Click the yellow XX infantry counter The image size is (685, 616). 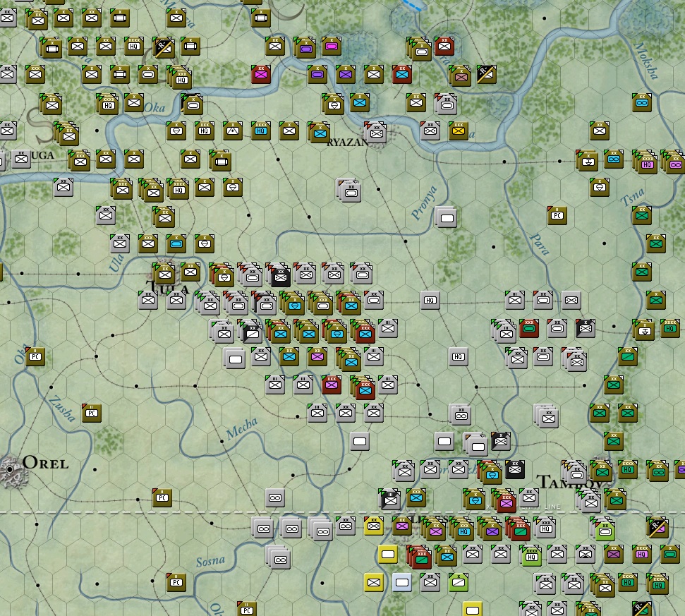point(373,526)
